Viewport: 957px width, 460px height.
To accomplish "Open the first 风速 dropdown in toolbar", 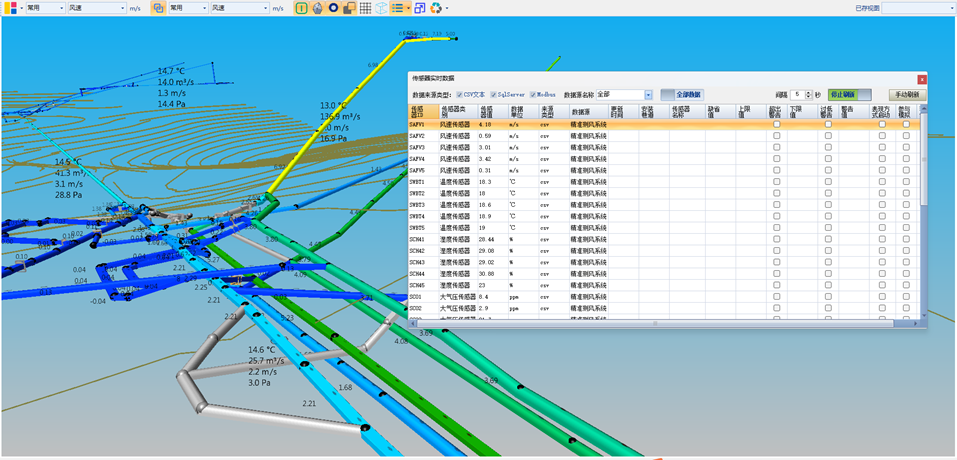I will click(98, 8).
